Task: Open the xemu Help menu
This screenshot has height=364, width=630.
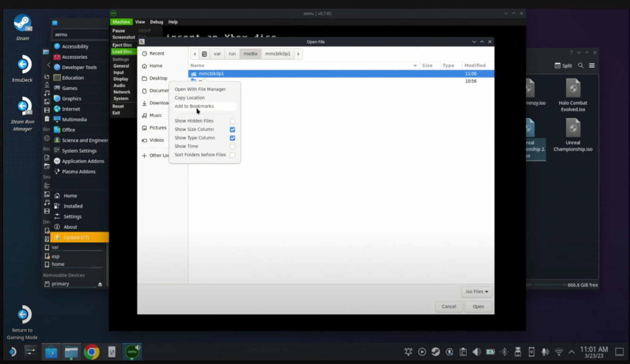Action: click(x=173, y=22)
